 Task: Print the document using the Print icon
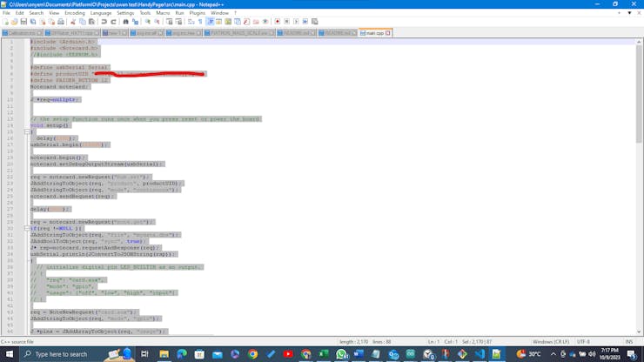pyautogui.click(x=61, y=22)
